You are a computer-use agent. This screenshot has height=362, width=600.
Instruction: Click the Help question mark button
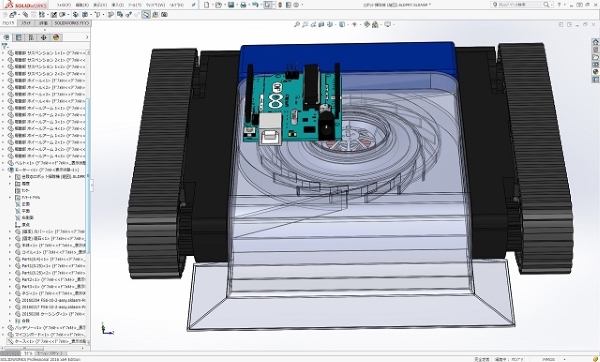(559, 5)
